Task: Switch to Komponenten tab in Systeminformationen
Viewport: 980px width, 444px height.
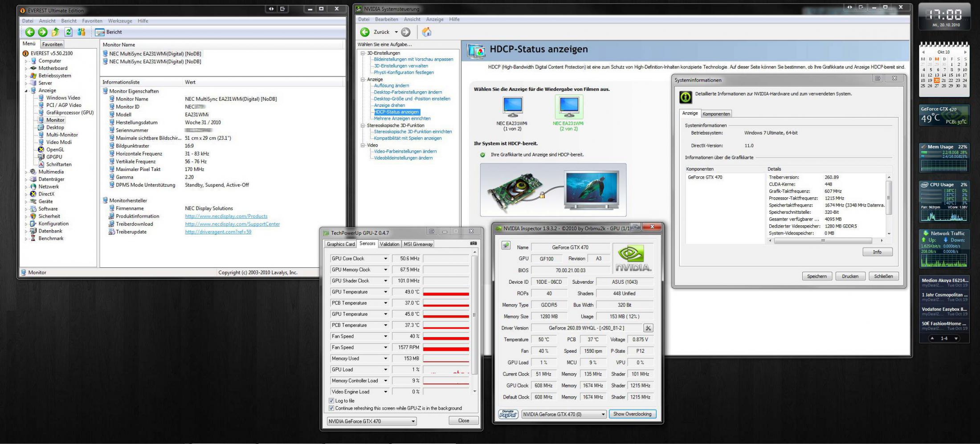Action: pyautogui.click(x=716, y=114)
